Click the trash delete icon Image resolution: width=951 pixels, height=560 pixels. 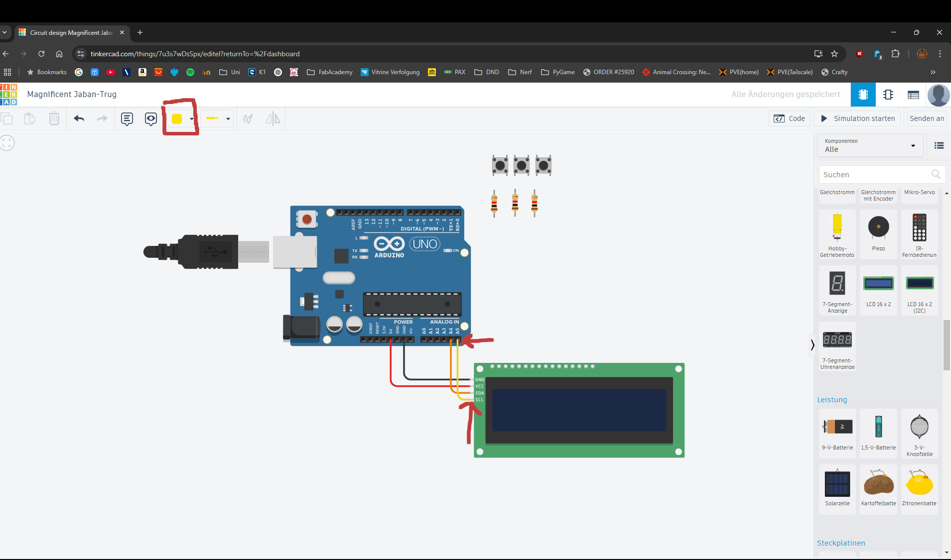54,118
